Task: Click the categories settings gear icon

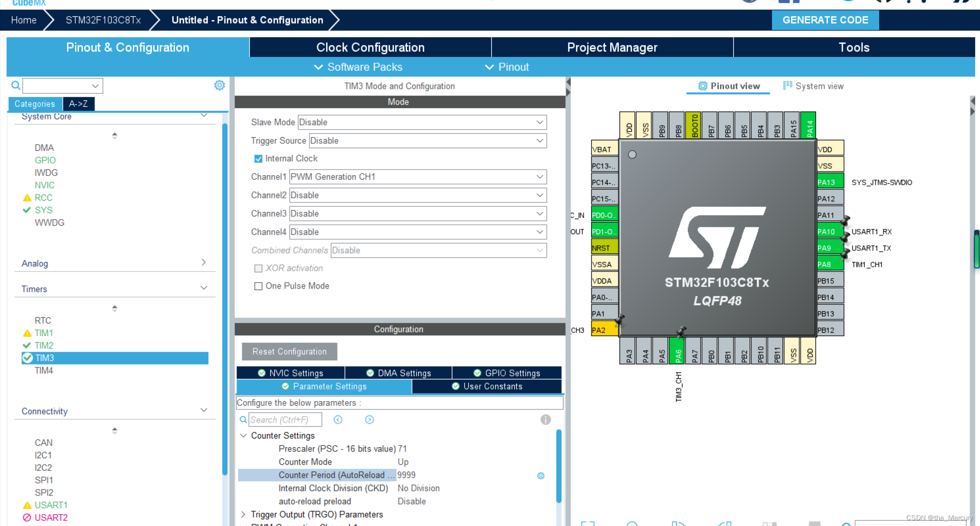Action: click(x=219, y=85)
